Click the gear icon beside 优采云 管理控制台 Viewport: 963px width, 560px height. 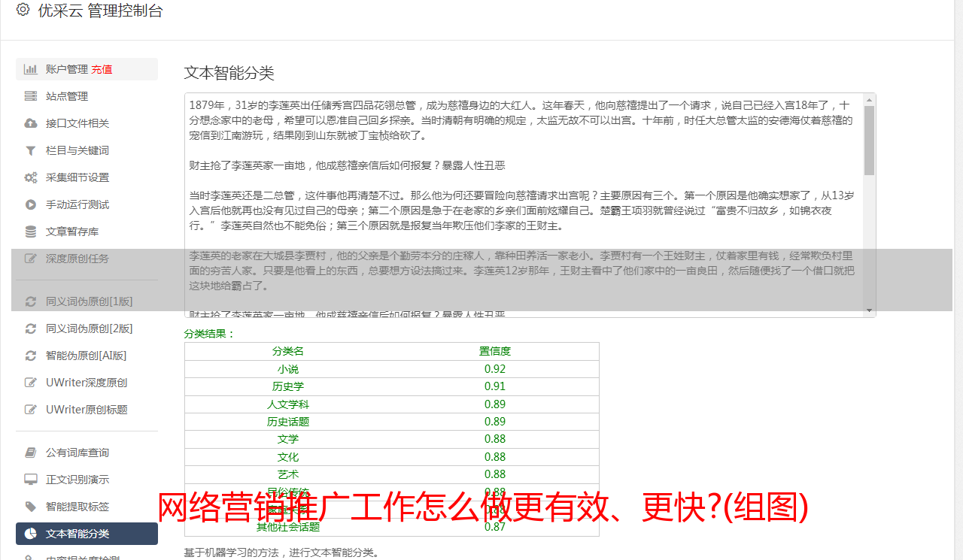tap(23, 10)
